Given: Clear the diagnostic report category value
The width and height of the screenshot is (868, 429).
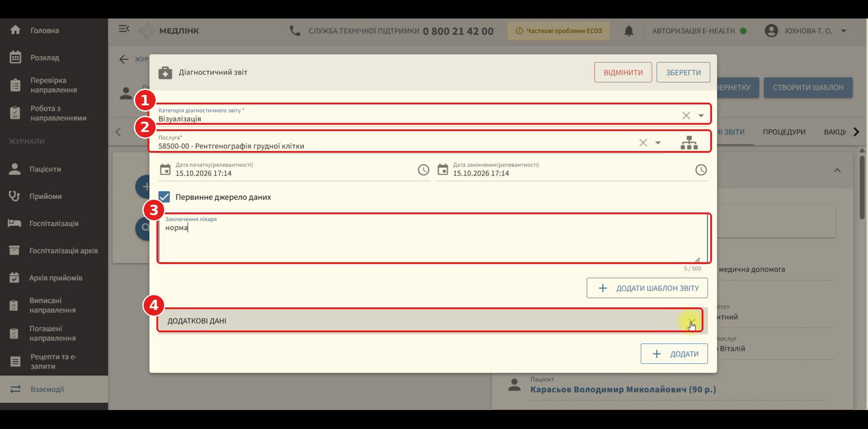Looking at the screenshot, I should pos(686,115).
